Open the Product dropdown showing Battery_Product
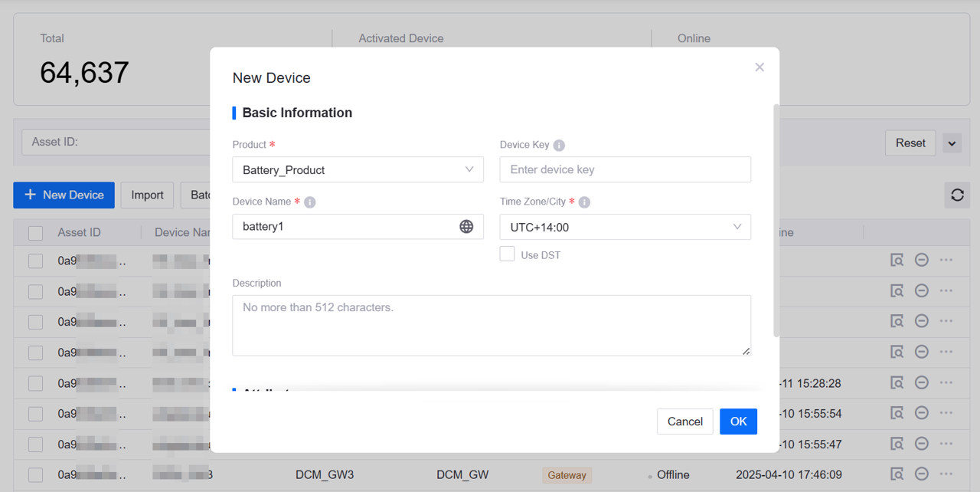The height and width of the screenshot is (492, 980). coord(358,170)
